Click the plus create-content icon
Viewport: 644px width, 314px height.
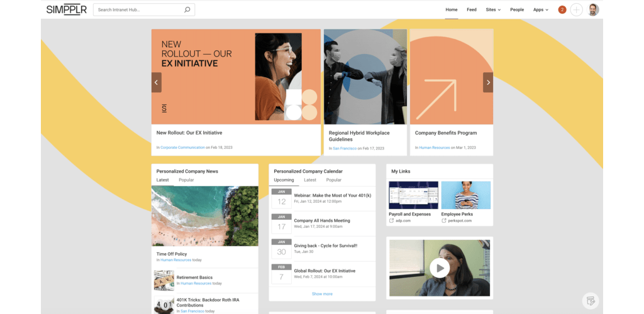coord(576,10)
